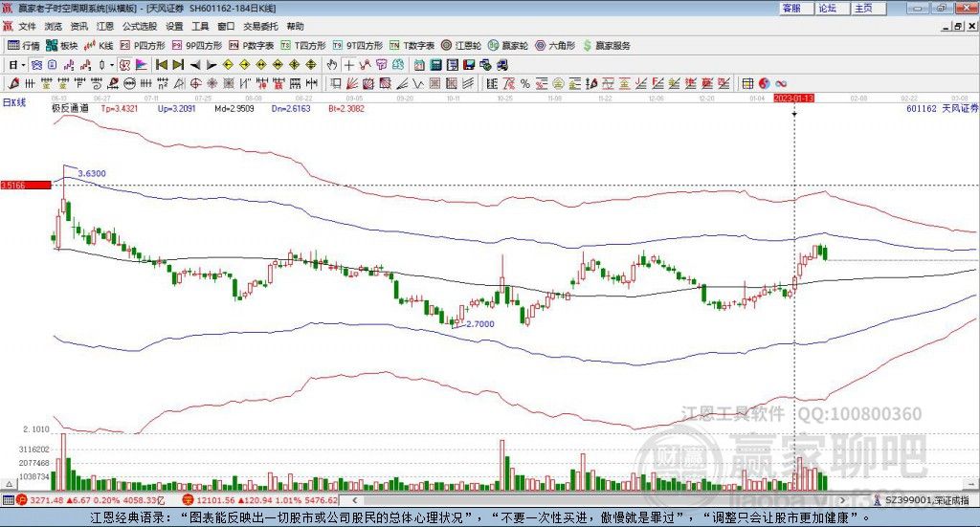
Task: Click the 板块 sector toolbar button
Action: pos(62,45)
